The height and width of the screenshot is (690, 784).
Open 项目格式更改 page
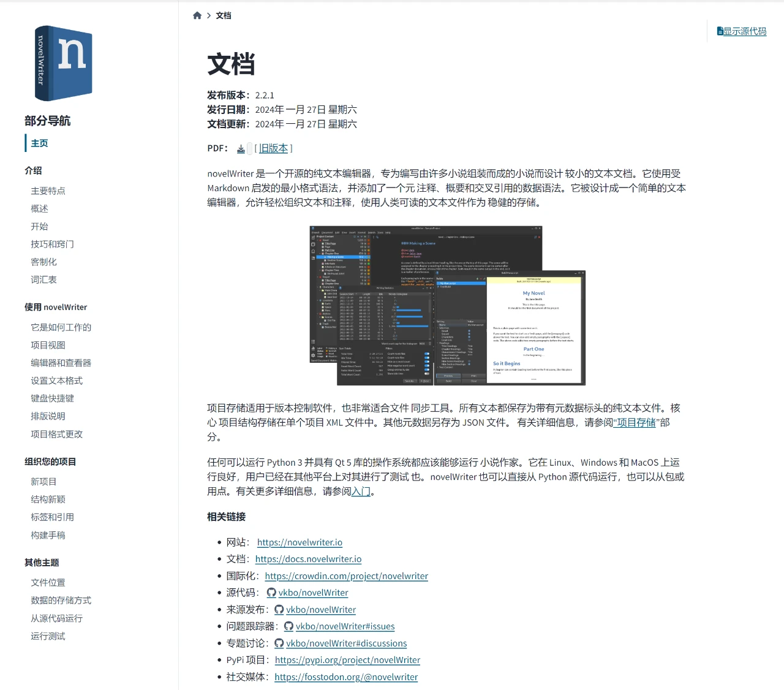pos(56,434)
